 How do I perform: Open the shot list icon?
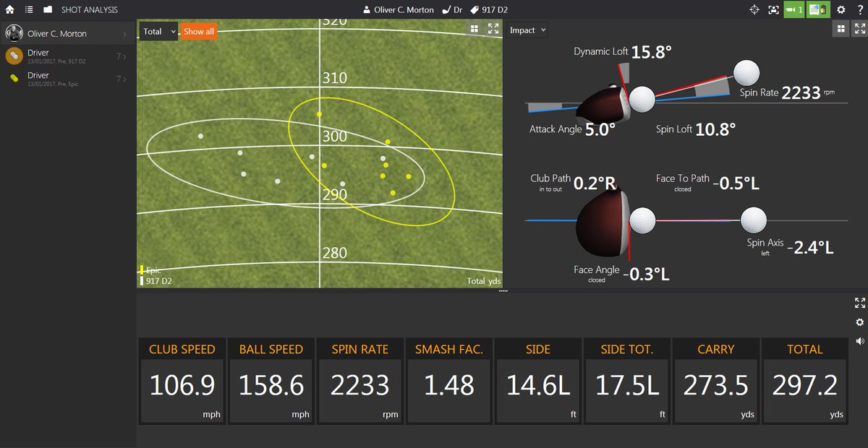[28, 9]
